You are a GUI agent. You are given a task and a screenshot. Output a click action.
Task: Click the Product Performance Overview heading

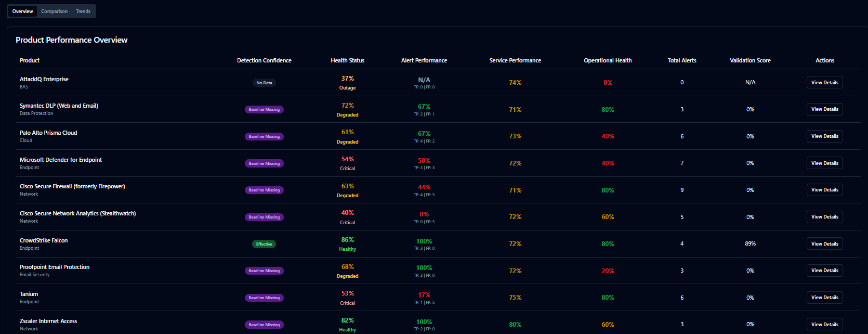72,40
